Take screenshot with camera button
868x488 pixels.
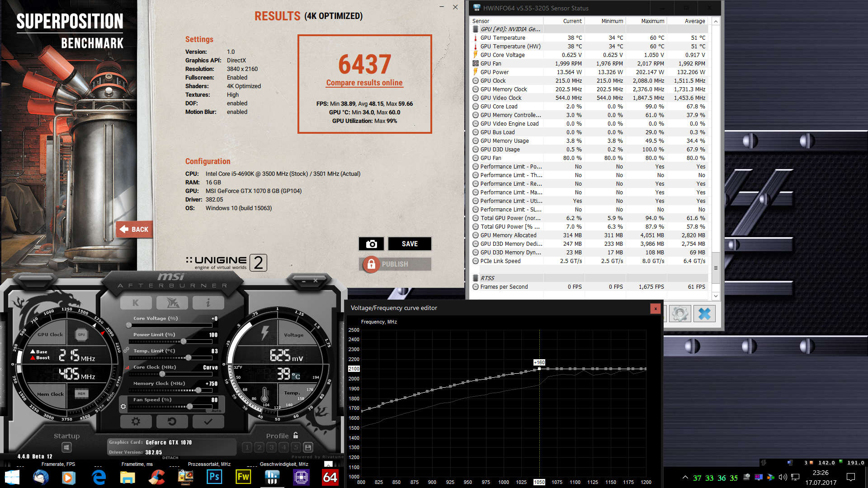[x=371, y=244]
